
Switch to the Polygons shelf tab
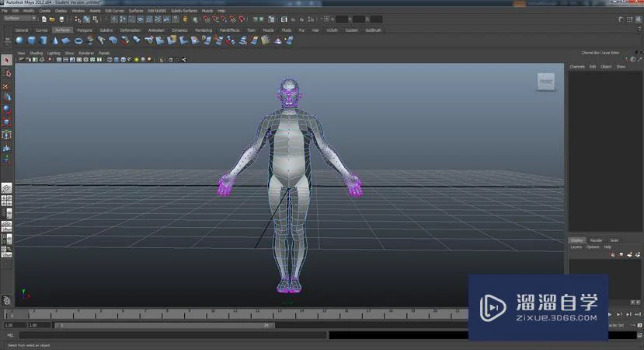coord(85,30)
